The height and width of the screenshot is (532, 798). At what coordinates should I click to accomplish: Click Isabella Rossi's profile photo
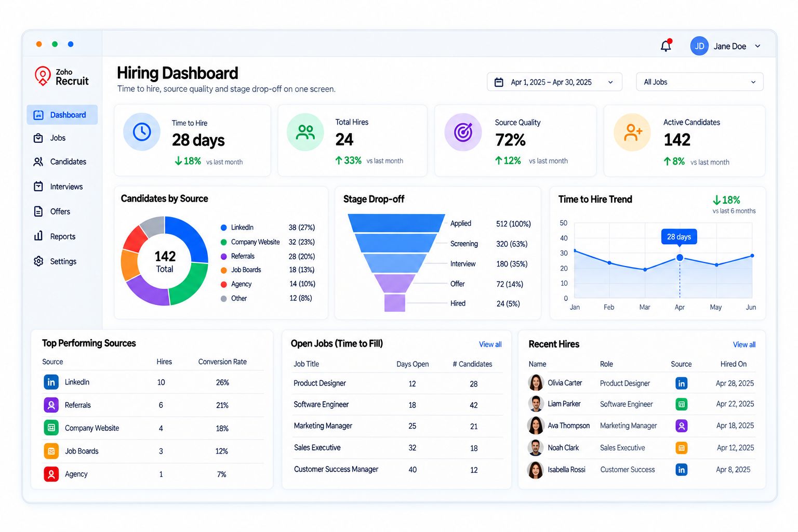click(536, 470)
